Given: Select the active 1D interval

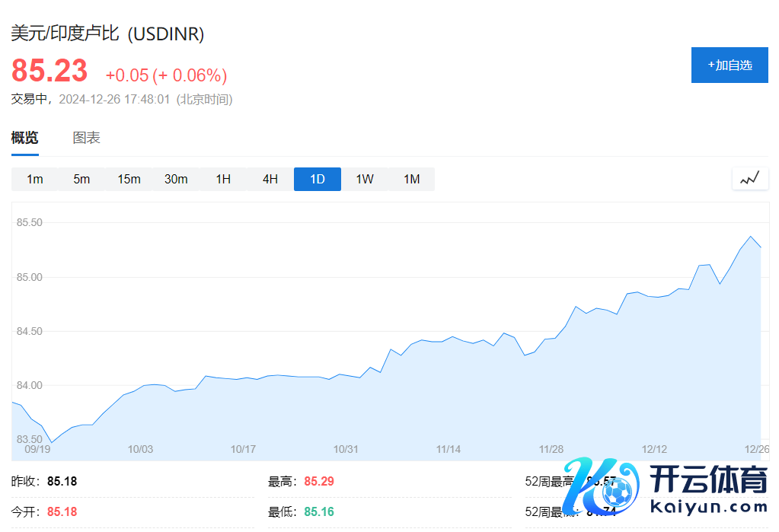Looking at the screenshot, I should 318,179.
